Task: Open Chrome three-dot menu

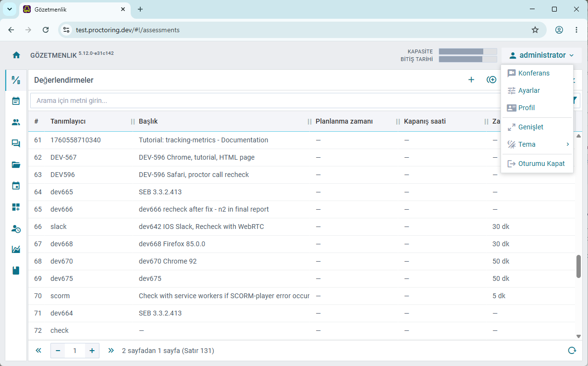Action: click(576, 30)
